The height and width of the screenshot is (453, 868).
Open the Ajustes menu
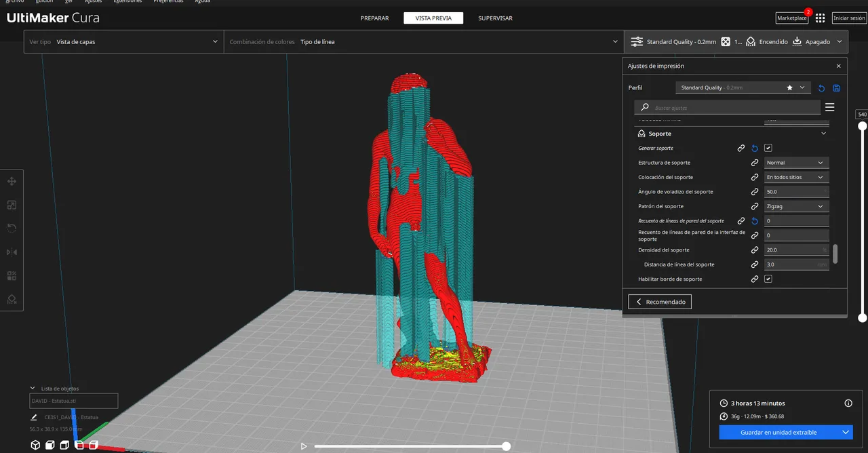(x=94, y=1)
